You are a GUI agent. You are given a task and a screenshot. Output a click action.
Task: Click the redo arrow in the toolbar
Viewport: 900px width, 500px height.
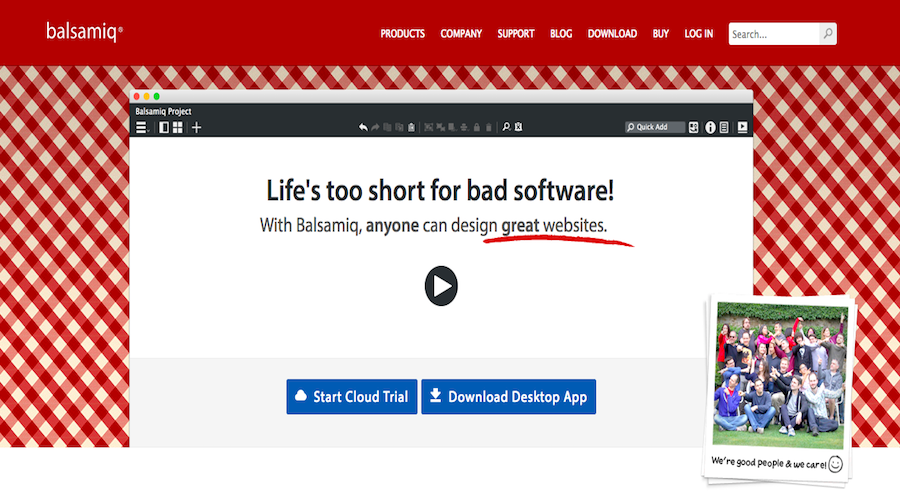tap(375, 127)
